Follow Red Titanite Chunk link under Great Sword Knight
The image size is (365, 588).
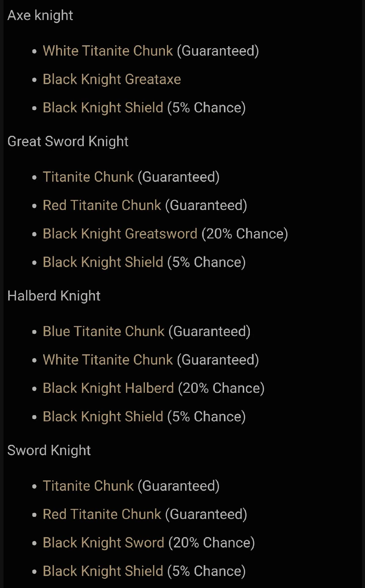[102, 205]
